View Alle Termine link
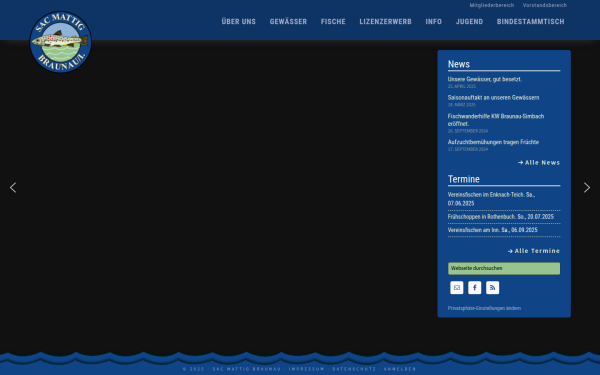This screenshot has width=600, height=375. tap(534, 251)
